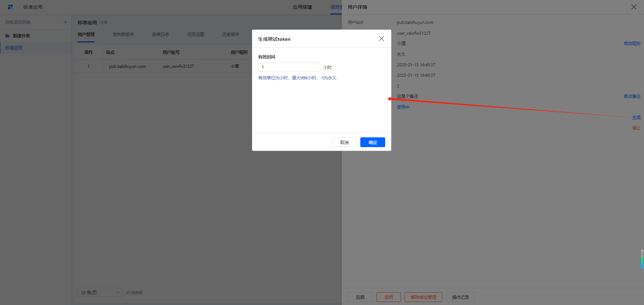Image resolution: width=644 pixels, height=305 pixels.
Task: Close the 用户详情 side panel
Action: click(634, 7)
